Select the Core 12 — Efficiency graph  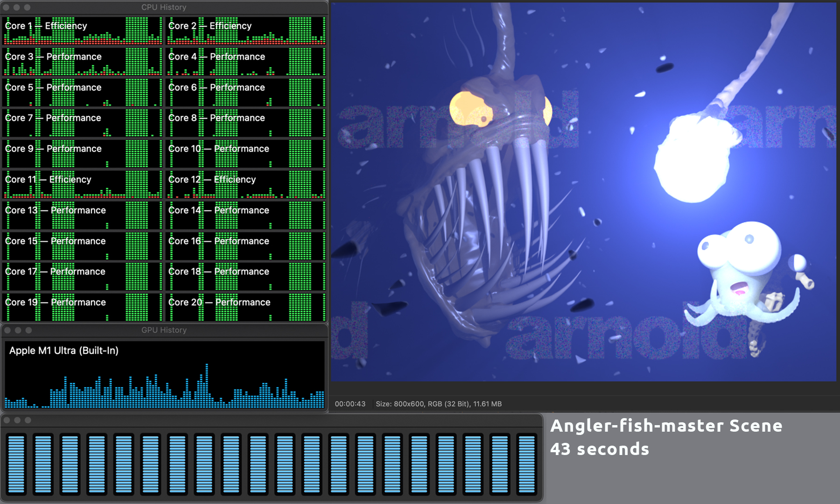tap(246, 184)
